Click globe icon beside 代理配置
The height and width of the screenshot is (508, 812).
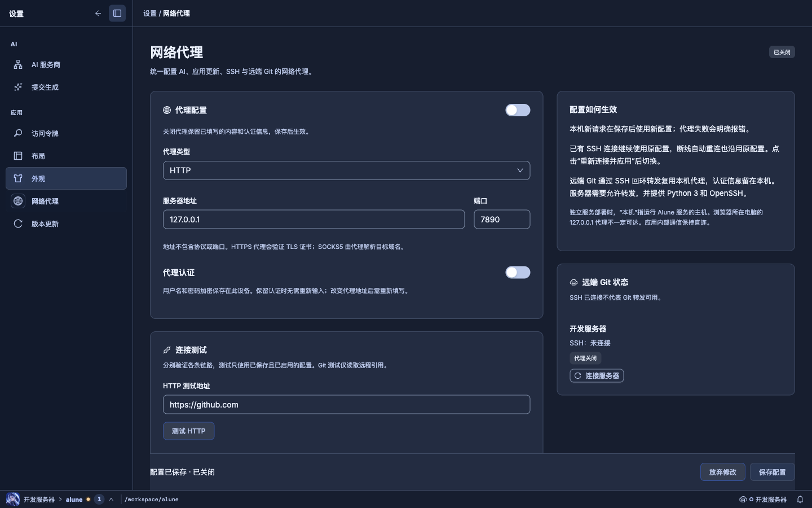coord(167,110)
